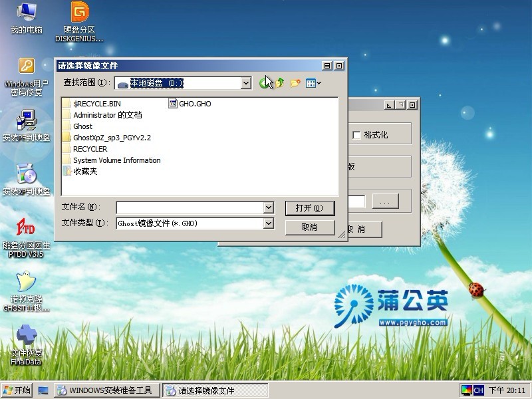532x399 pixels.
Task: Click the 取消 cancel button in file dialog
Action: (x=310, y=227)
